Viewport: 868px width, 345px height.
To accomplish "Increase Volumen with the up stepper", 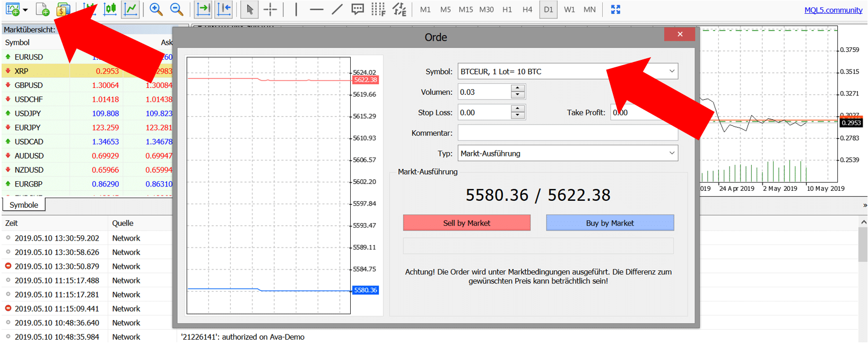I will pos(517,89).
